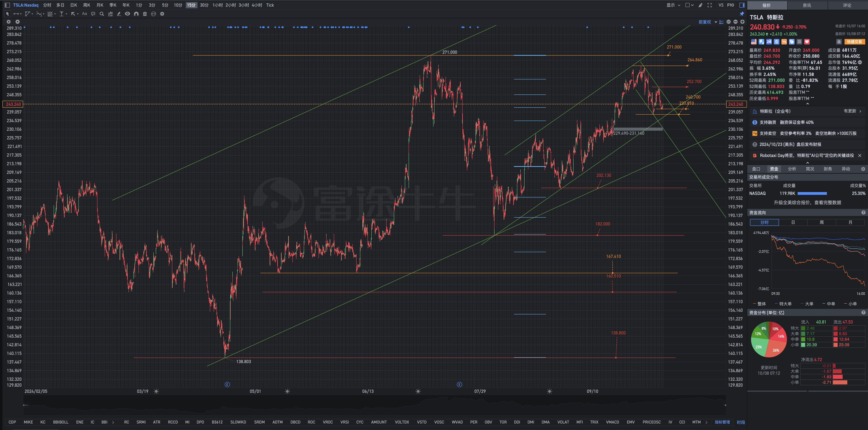Collapse indicators with the up-triangle circle icon
Image resolution: width=868 pixels, height=430 pixels.
(18, 22)
